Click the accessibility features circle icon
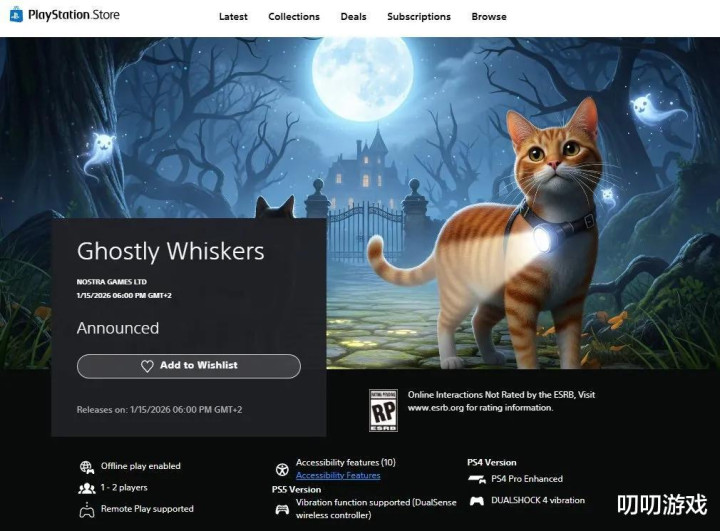Screen dimensions: 720x531 pos(282,469)
